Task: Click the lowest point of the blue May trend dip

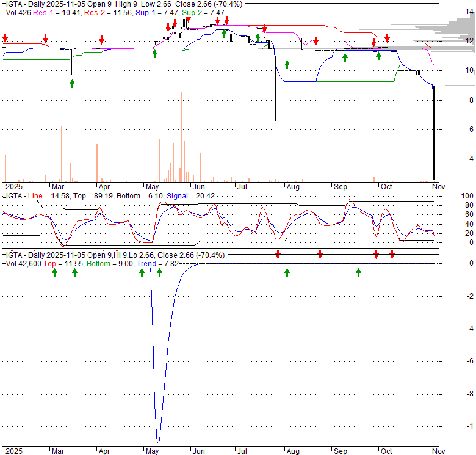Action: (158, 442)
